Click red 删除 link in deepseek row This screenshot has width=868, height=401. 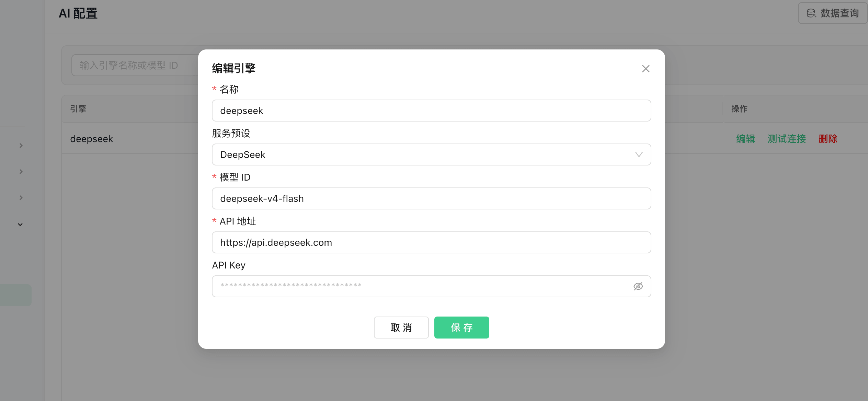click(828, 139)
